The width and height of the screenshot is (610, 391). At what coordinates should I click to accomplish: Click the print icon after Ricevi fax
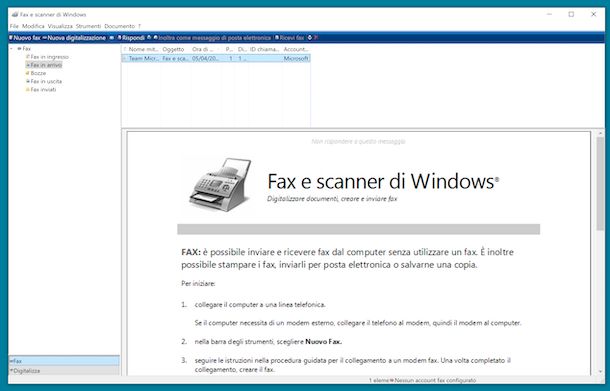point(310,38)
